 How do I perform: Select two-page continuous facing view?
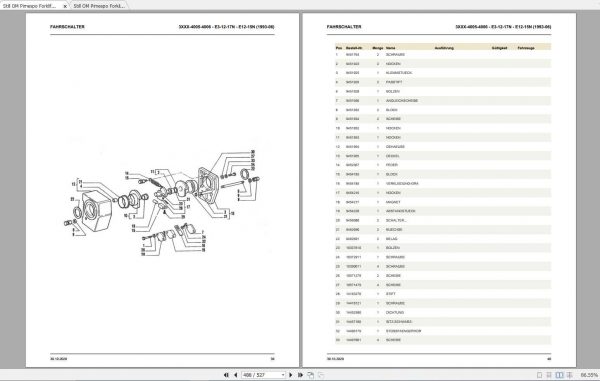click(570, 375)
